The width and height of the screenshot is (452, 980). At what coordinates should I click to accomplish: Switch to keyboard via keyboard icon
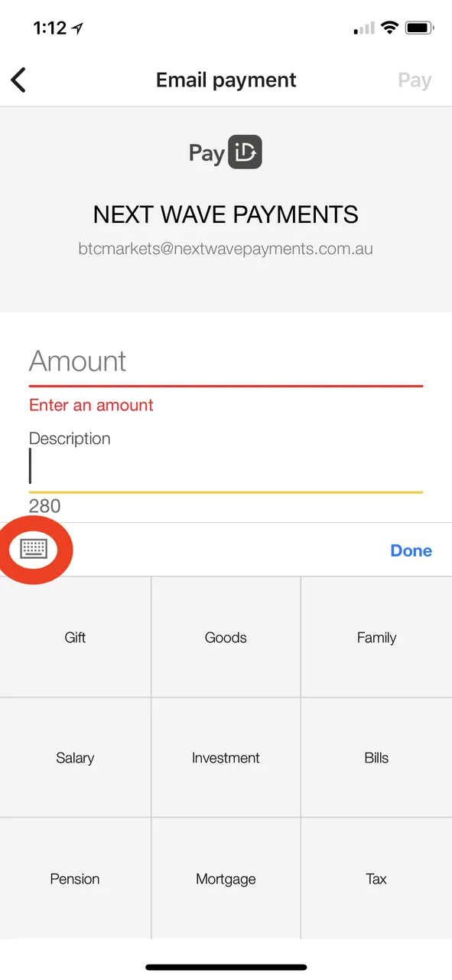pyautogui.click(x=34, y=549)
